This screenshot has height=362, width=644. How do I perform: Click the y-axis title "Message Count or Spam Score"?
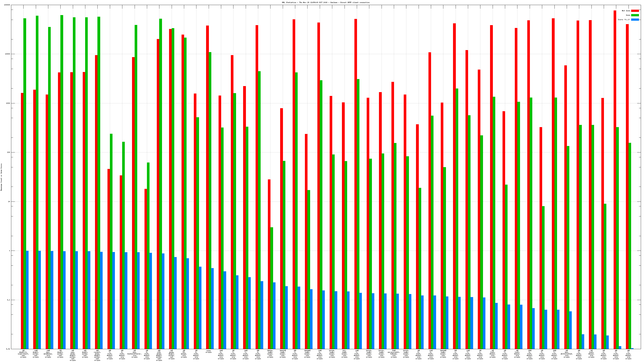[1, 177]
